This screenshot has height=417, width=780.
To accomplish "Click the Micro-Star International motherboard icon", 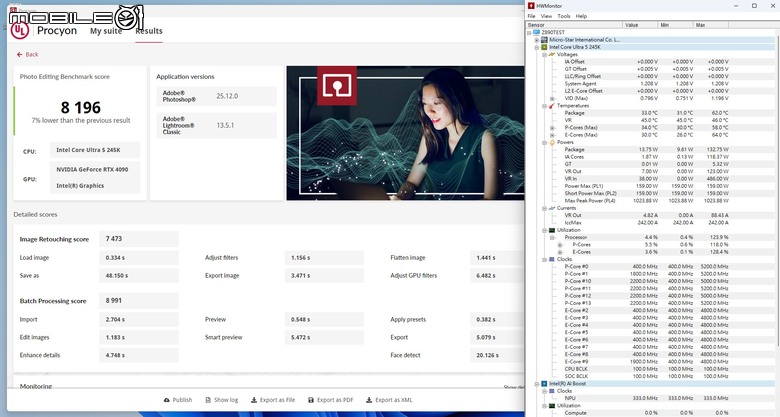I will [544, 40].
